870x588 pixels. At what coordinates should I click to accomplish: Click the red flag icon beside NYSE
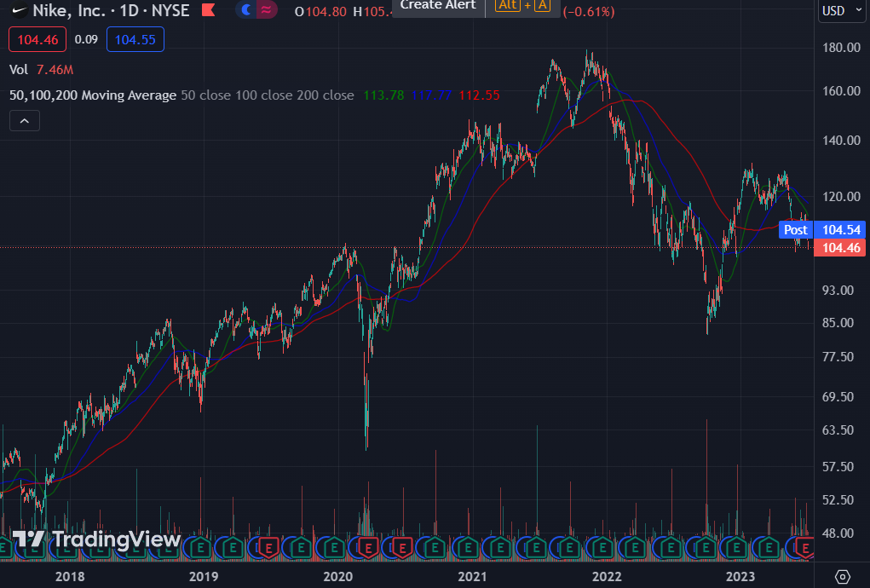click(209, 10)
